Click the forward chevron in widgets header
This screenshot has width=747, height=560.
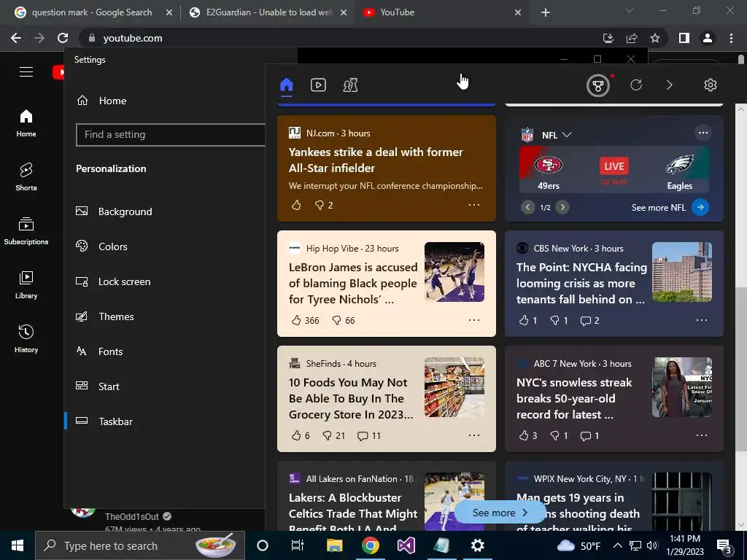(x=670, y=85)
